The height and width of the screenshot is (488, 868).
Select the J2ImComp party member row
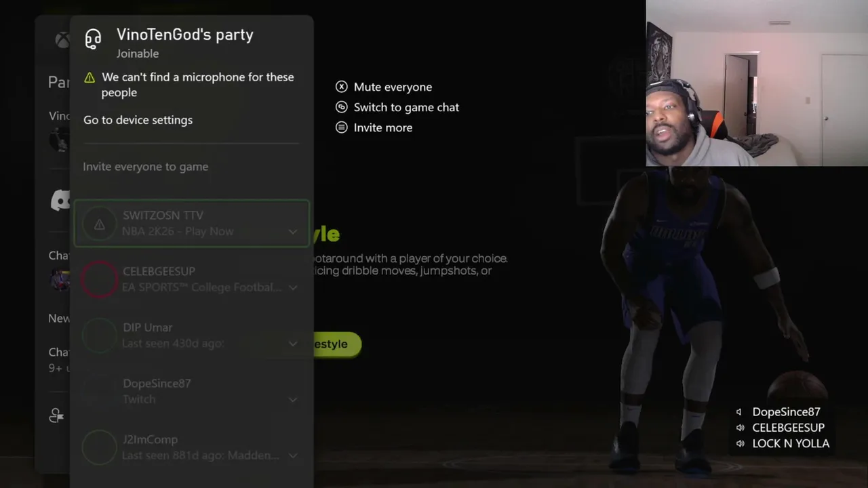point(191,447)
